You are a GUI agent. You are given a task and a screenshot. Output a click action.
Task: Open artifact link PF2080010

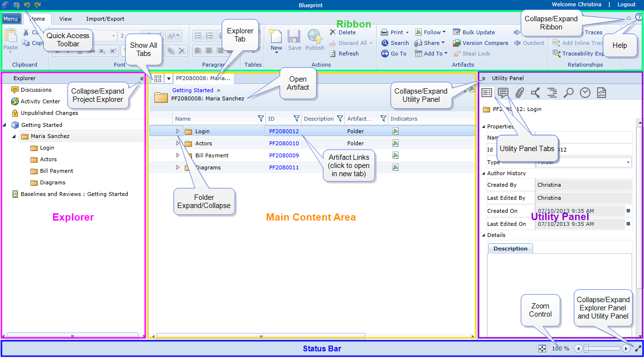(x=284, y=143)
